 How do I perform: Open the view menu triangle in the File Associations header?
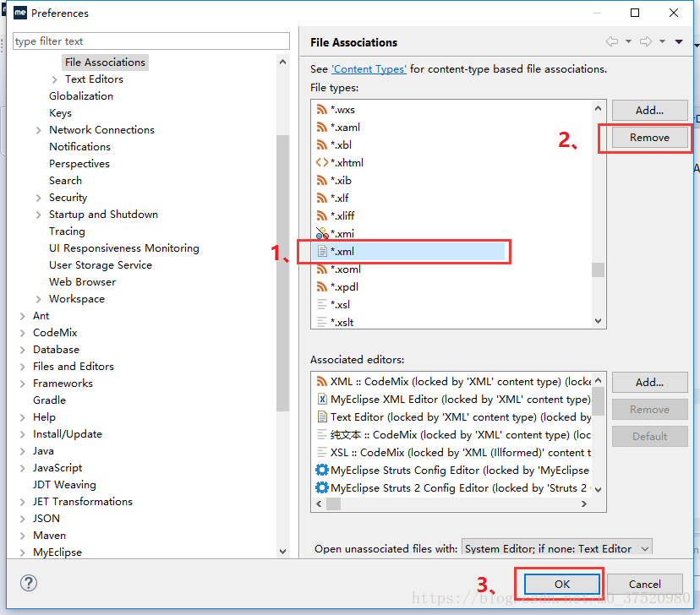coord(679,42)
